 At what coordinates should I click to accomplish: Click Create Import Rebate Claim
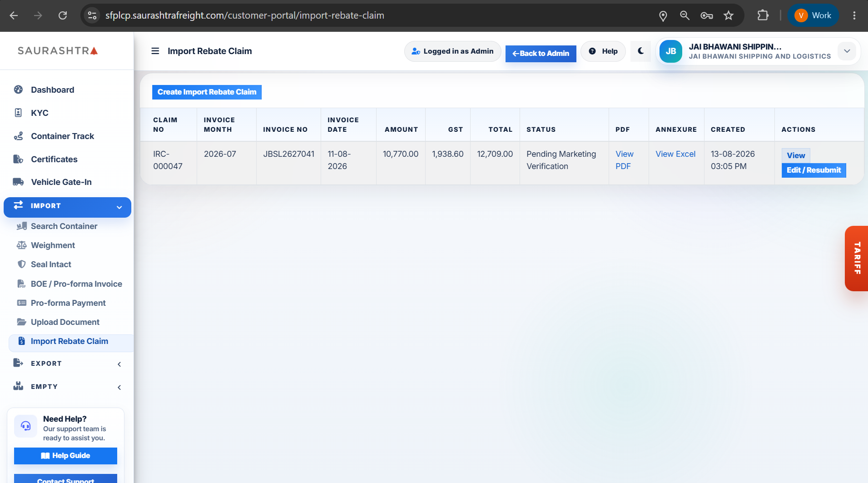click(x=207, y=92)
